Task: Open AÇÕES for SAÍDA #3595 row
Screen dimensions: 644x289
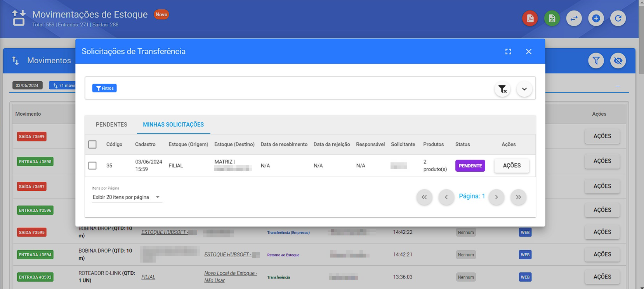Action: [x=602, y=232]
